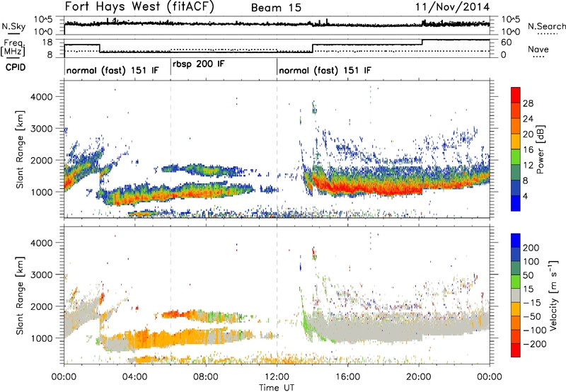Click the '200' value on Velocity scale

pyautogui.click(x=531, y=248)
